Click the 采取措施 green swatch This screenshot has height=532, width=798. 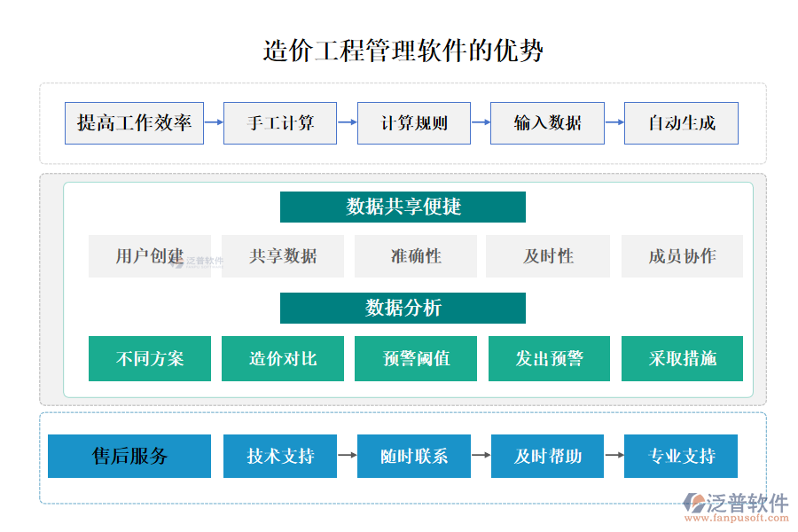681,358
